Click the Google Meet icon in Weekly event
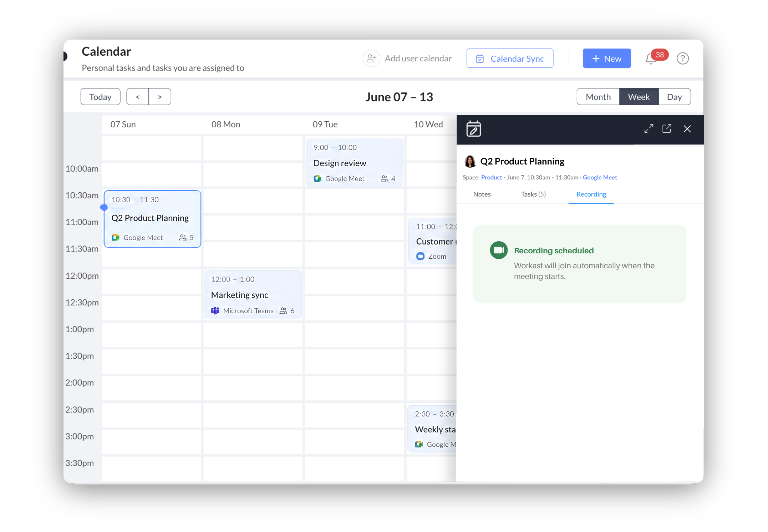 tap(419, 445)
